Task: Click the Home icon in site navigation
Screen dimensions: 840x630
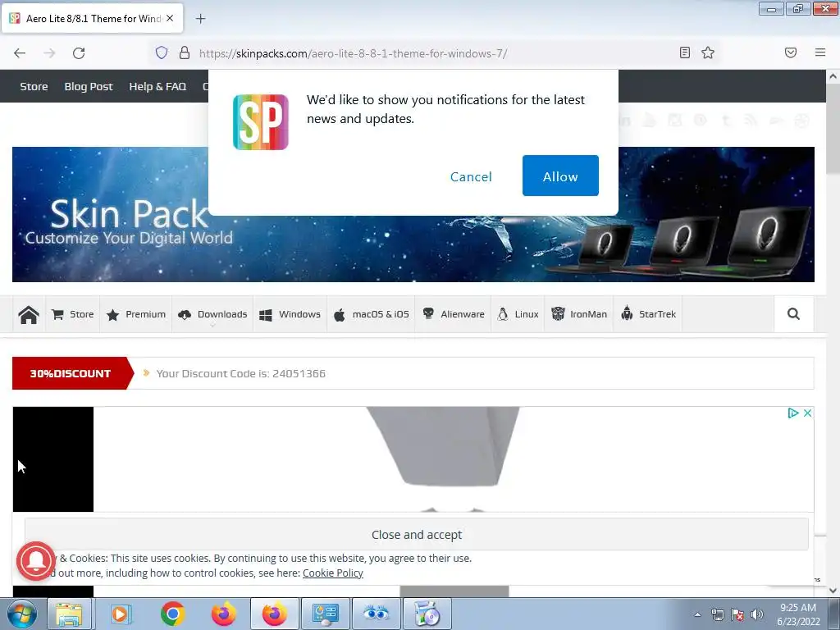Action: [29, 314]
